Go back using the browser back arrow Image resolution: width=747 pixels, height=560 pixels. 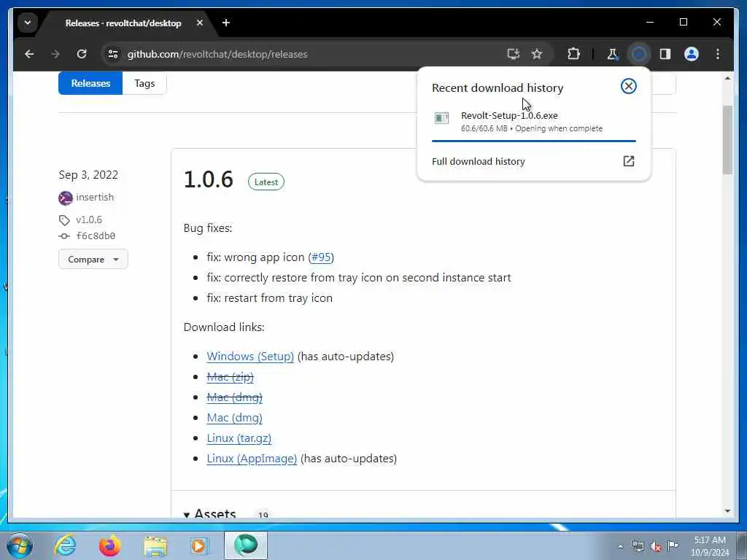tap(29, 54)
